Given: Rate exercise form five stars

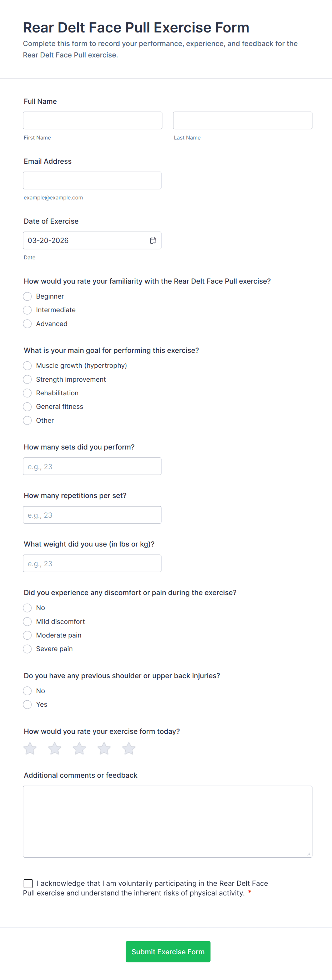Looking at the screenshot, I should 129,748.
